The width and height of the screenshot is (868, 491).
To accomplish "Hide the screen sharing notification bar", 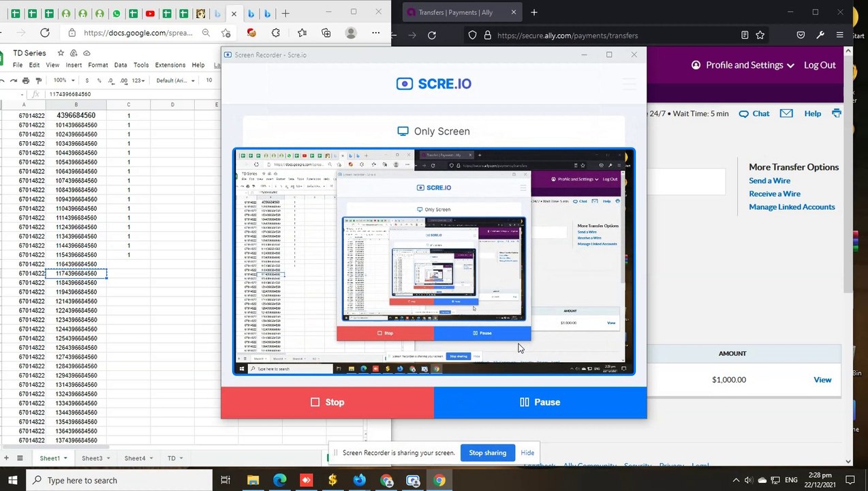I will coord(527,453).
